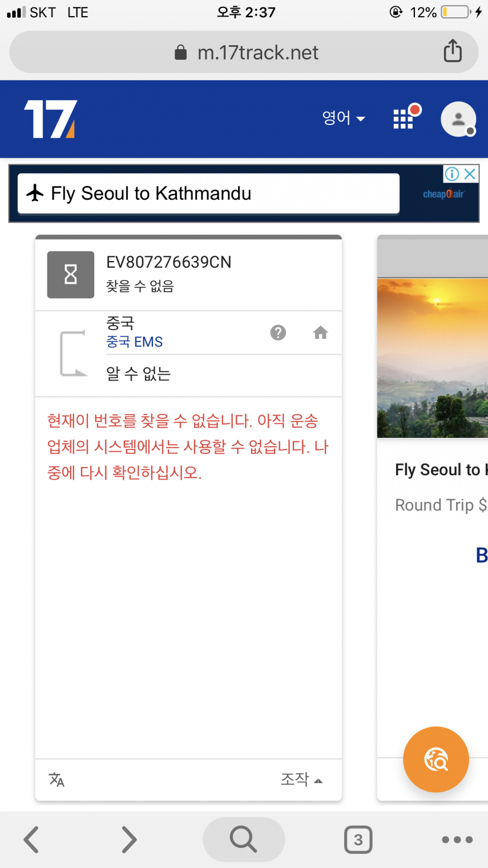The height and width of the screenshot is (868, 488).
Task: Open the apps grid menu
Action: pos(404,118)
